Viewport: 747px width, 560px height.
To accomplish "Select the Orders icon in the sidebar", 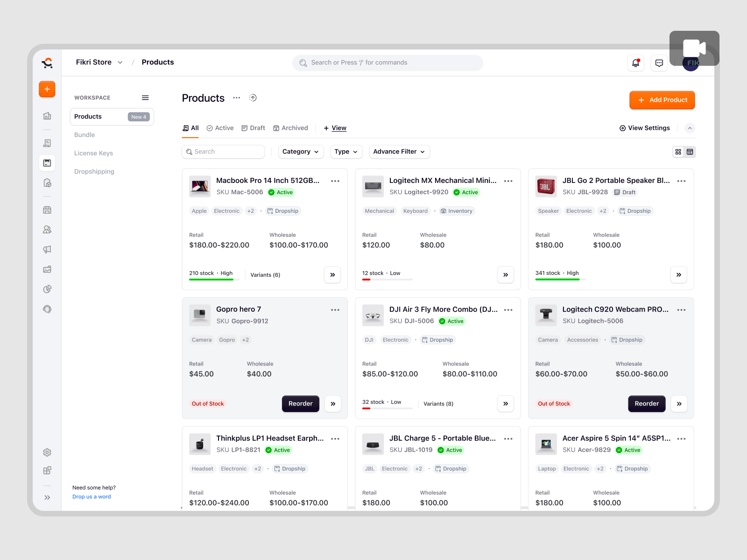I will tap(47, 143).
